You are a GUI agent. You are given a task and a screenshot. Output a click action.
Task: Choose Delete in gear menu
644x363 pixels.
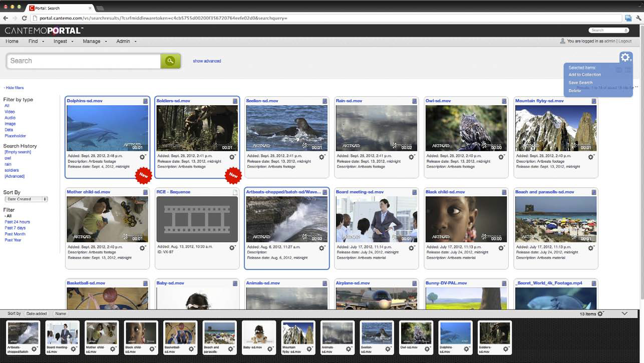(575, 91)
